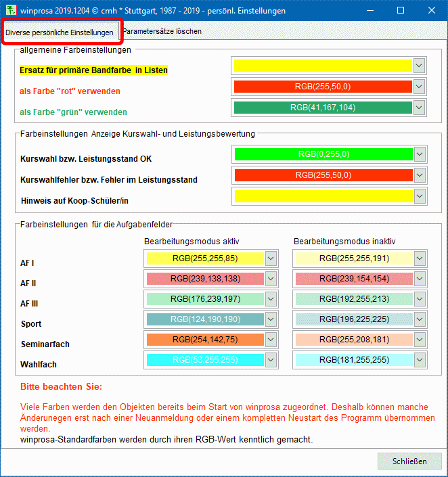Open Kurswahlfehler color dropdown arrow
This screenshot has width=448, height=477.
(420, 175)
